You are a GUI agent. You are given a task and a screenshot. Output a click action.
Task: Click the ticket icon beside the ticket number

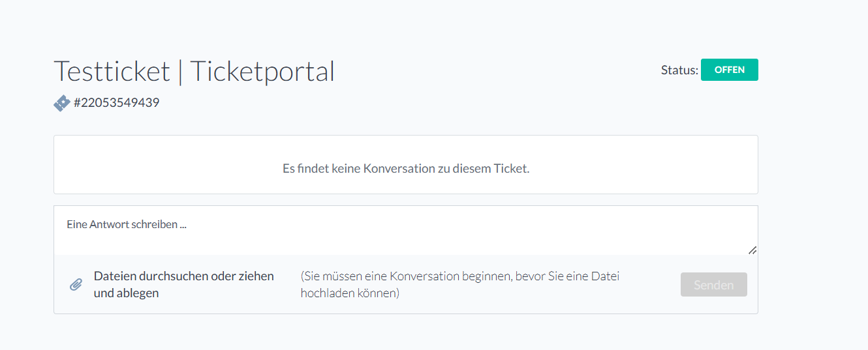(61, 103)
